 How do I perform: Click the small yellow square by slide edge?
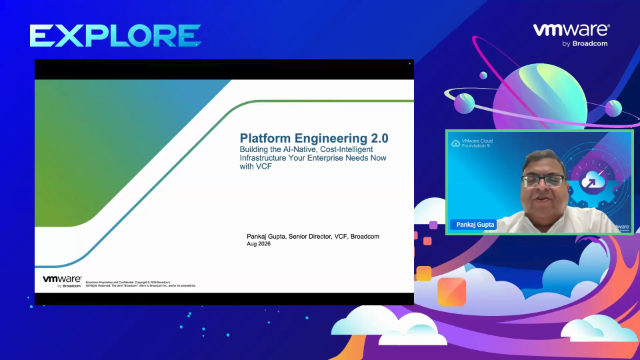(424, 273)
